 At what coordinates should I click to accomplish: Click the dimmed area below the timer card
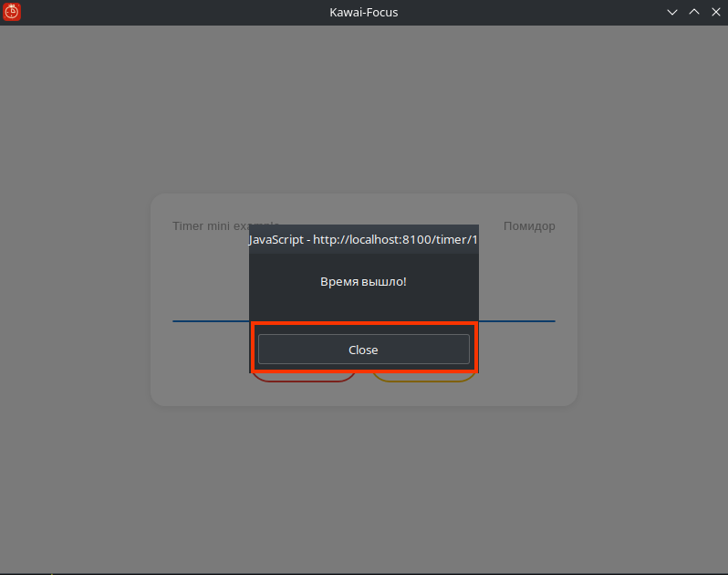point(363,484)
